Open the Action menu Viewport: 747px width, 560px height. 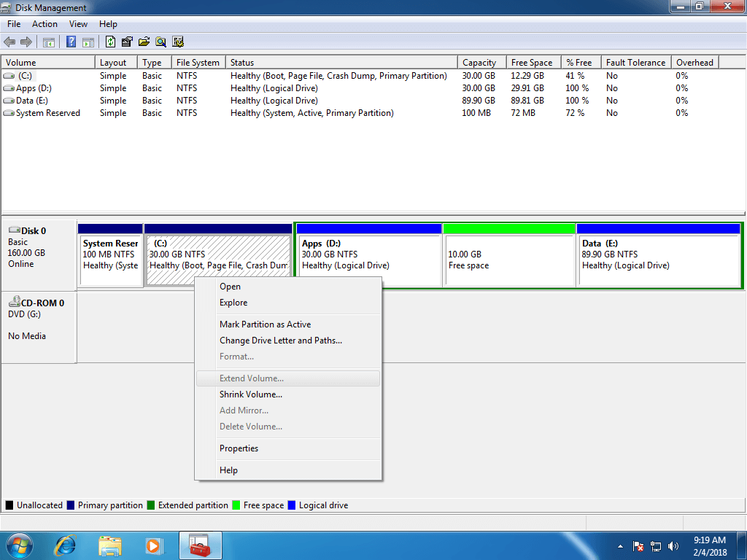click(44, 24)
